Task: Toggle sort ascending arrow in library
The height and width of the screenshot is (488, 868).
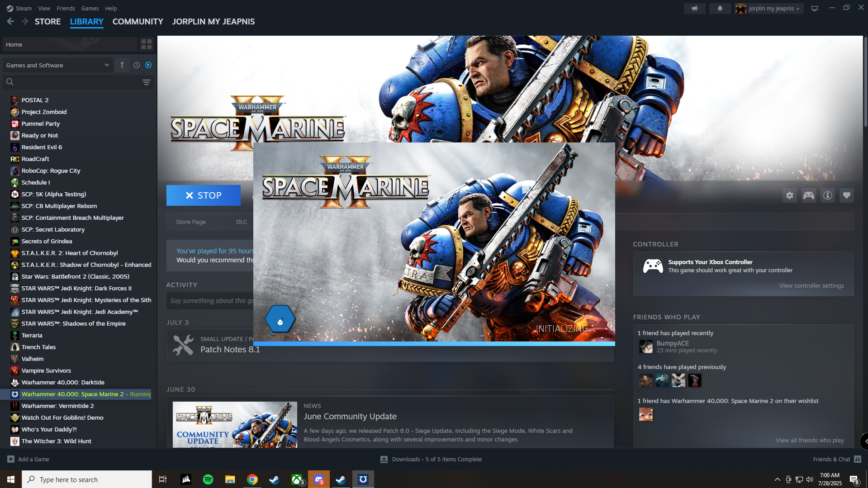Action: click(122, 65)
